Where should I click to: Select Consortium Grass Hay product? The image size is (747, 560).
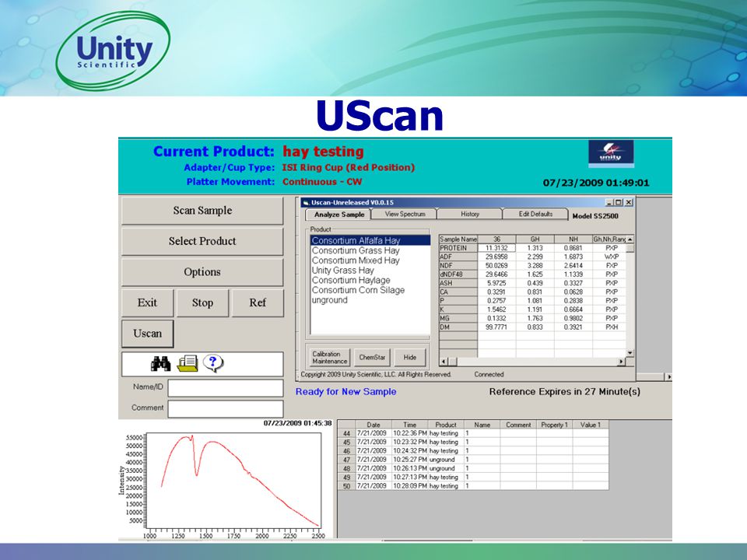pyautogui.click(x=370, y=250)
